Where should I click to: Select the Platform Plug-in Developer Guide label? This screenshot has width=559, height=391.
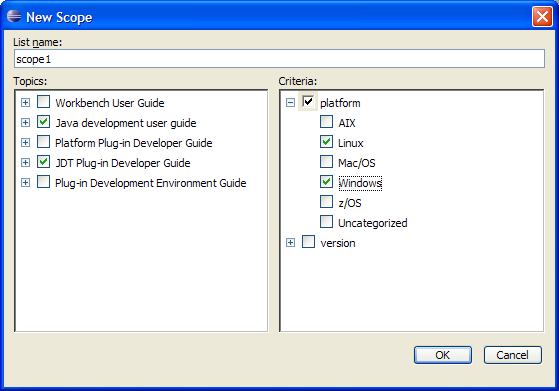(x=134, y=143)
